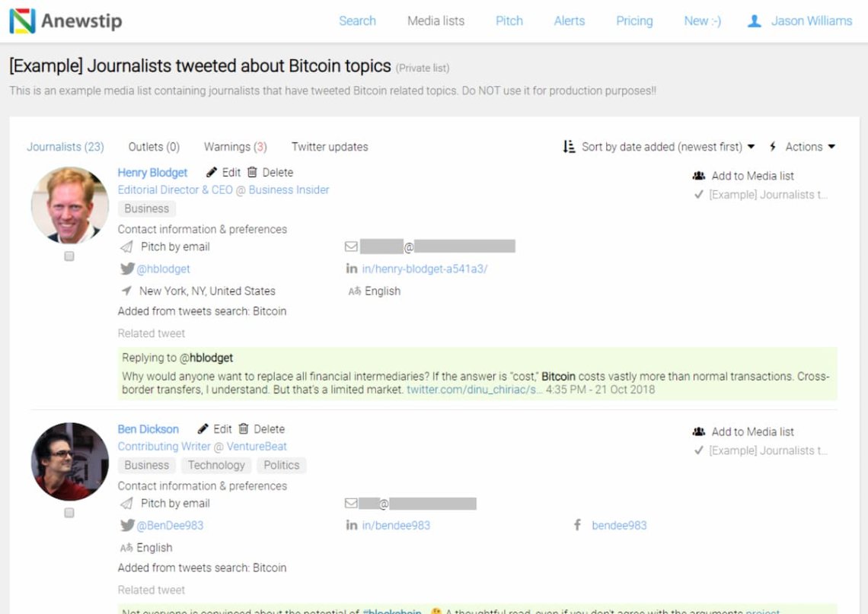Tick the checkbox under Ben Dickson's photo
Image resolution: width=868 pixels, height=614 pixels.
point(69,514)
